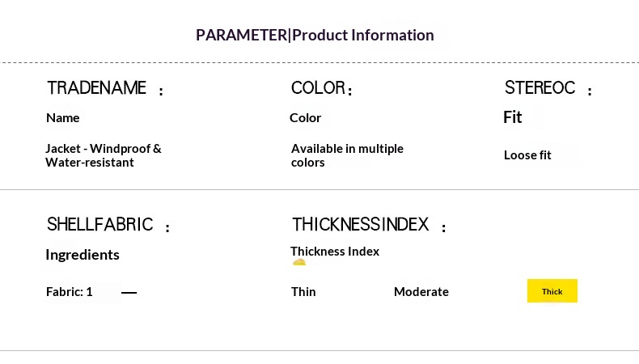Click the THICKNESSINDEX heading
Screen dimensions: 639x364
click(x=360, y=225)
